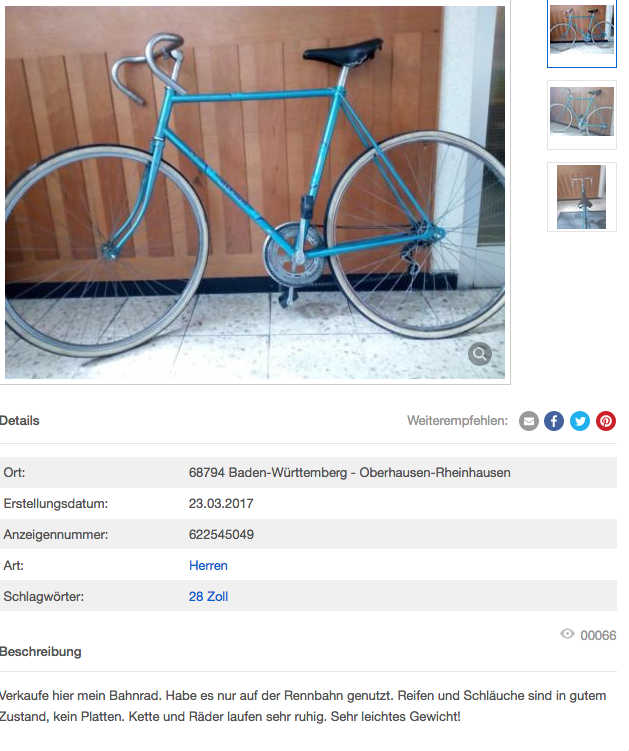Click the view counter 00066
Image resolution: width=629 pixels, height=751 pixels.
coord(598,636)
